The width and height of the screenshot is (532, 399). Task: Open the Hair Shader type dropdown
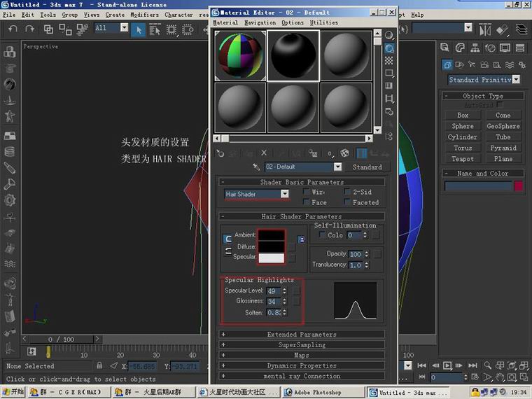tap(285, 194)
